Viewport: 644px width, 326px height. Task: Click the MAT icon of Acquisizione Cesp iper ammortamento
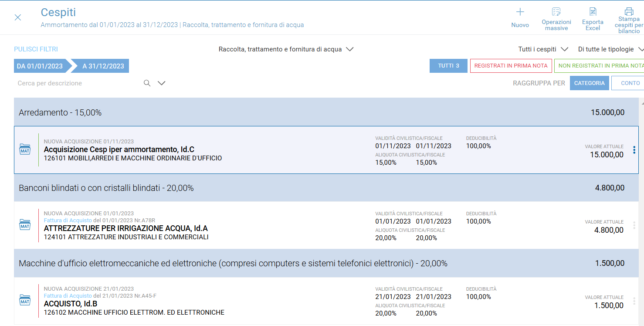tap(25, 149)
